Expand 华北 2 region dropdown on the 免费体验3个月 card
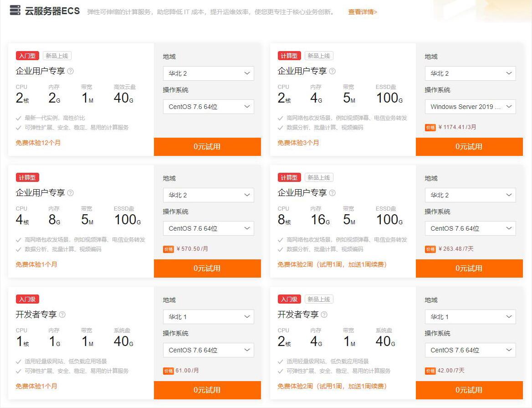 (470, 73)
